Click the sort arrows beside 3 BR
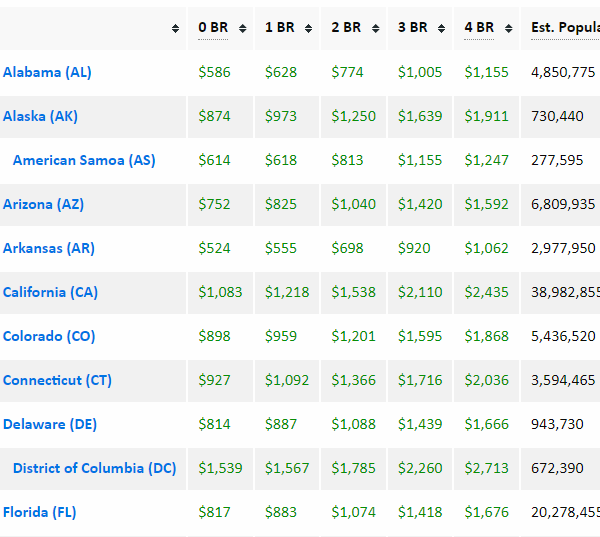The height and width of the screenshot is (537, 600). pyautogui.click(x=443, y=28)
